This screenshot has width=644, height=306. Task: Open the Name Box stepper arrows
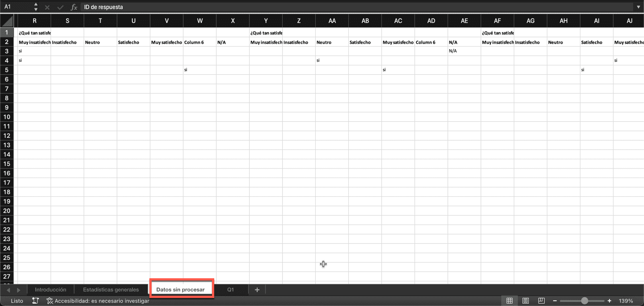(x=36, y=7)
